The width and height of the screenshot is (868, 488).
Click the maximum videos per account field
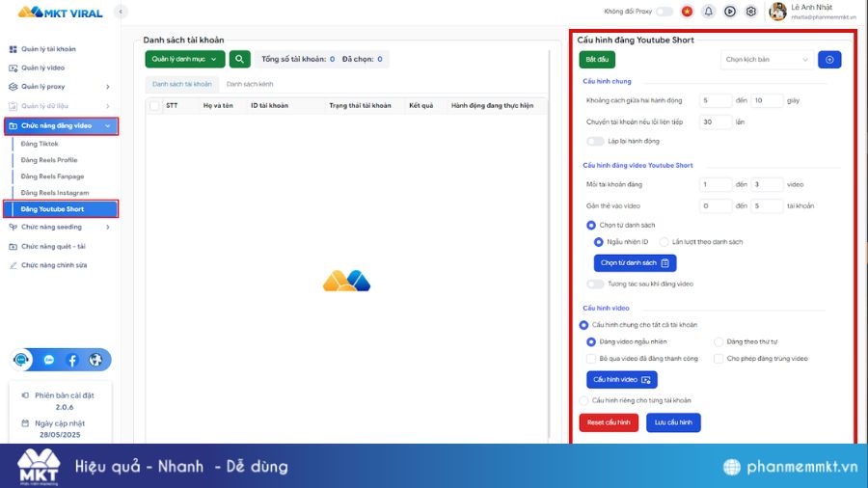click(x=767, y=185)
